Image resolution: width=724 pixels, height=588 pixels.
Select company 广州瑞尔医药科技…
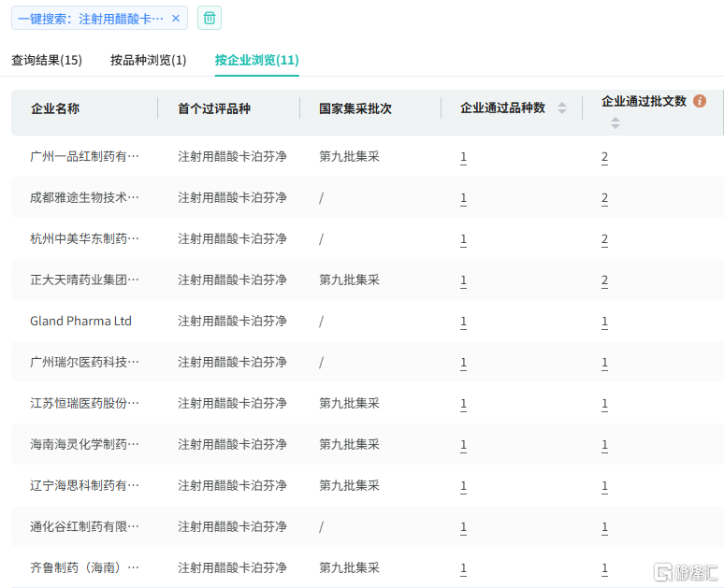click(x=84, y=362)
